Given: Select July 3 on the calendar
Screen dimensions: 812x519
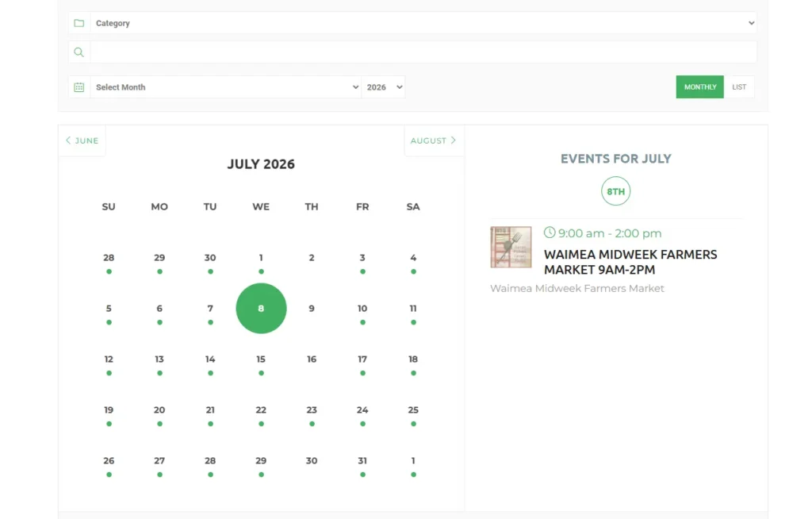Looking at the screenshot, I should coord(362,258).
